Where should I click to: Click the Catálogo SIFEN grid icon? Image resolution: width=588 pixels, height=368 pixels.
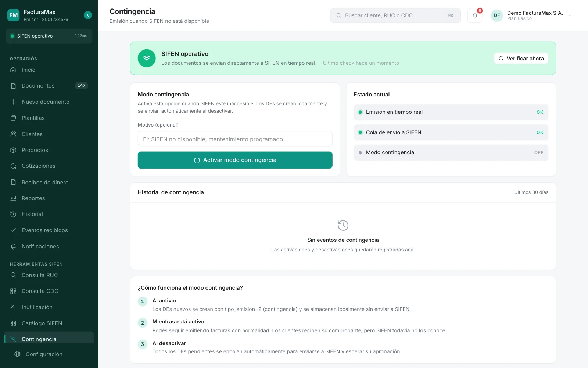(13, 323)
